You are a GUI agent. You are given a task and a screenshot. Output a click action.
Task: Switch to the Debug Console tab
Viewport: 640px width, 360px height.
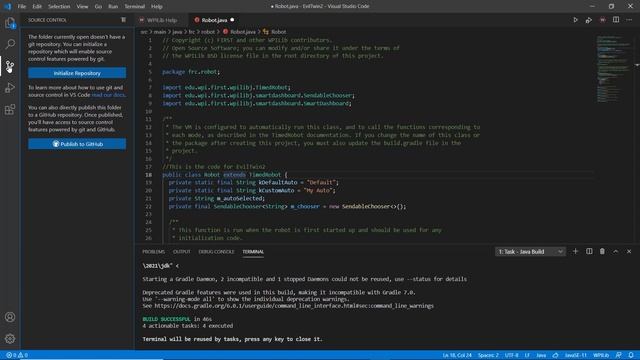tap(216, 252)
